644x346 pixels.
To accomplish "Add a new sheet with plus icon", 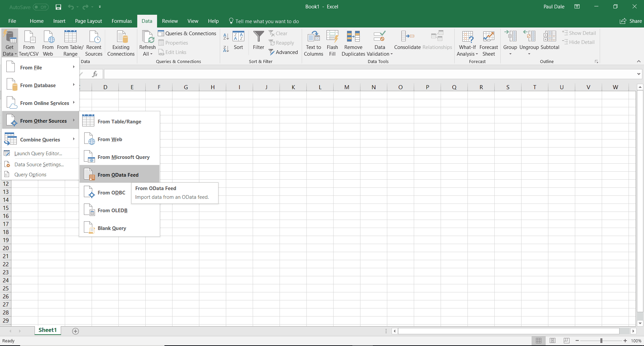I will pos(76,331).
